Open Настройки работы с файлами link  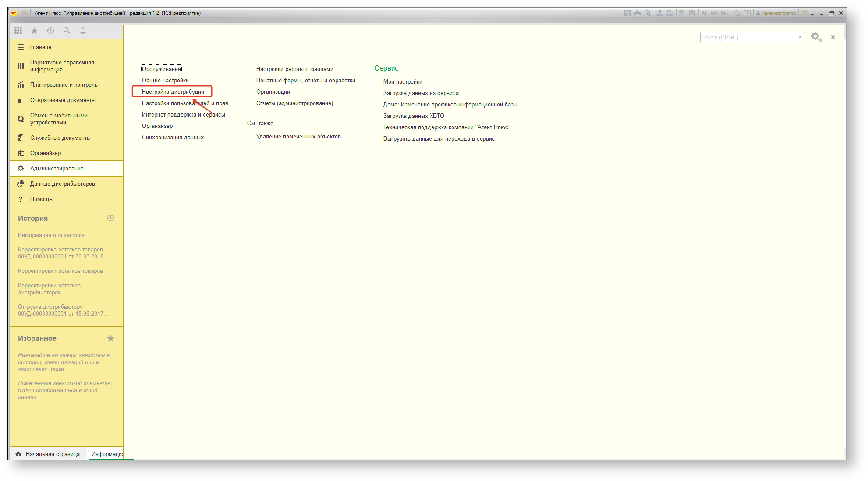pyautogui.click(x=295, y=69)
